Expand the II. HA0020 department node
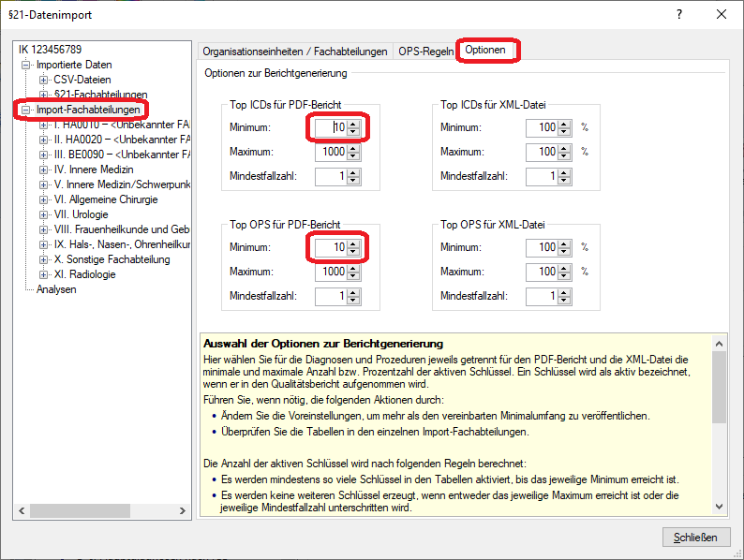Image resolution: width=744 pixels, height=560 pixels. coord(43,140)
